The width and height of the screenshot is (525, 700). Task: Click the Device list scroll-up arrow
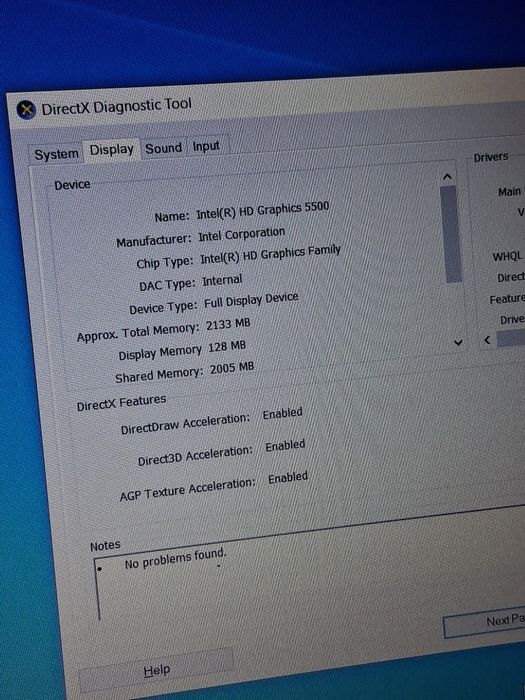[x=447, y=177]
